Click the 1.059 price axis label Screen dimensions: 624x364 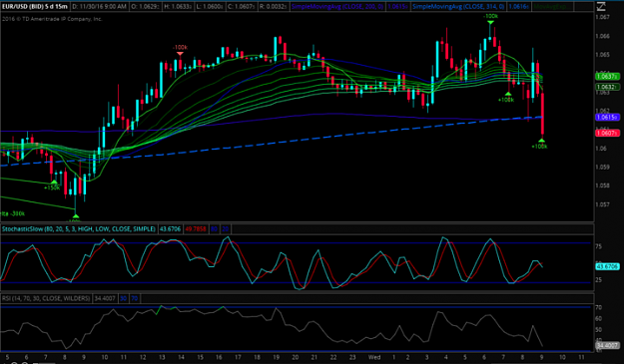coord(602,168)
